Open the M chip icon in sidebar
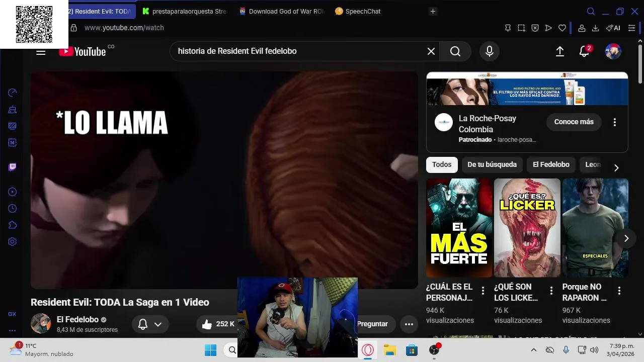 pos(13,142)
